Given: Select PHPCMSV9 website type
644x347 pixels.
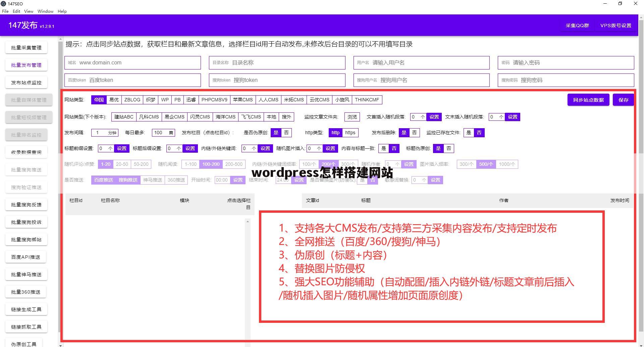Looking at the screenshot, I should pyautogui.click(x=214, y=100).
